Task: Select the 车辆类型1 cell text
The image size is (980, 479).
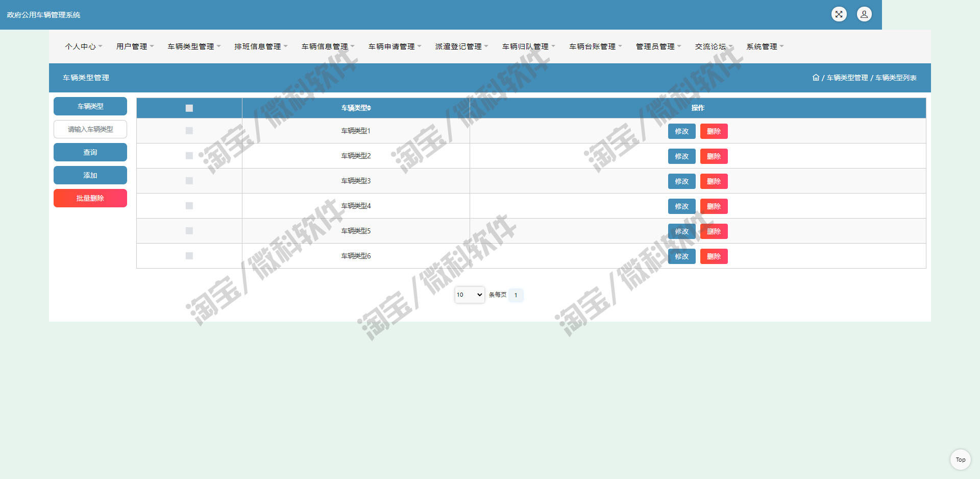Action: click(356, 131)
